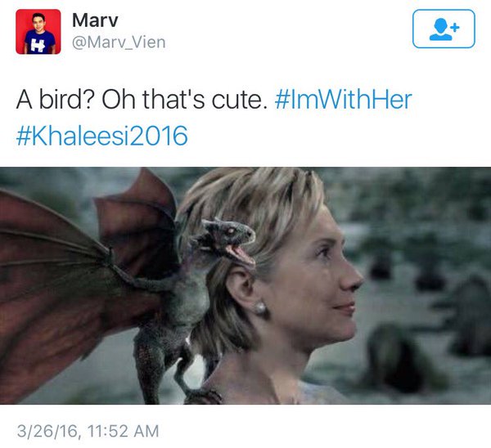491x448 pixels.
Task: Click the follow user icon button
Action: pyautogui.click(x=444, y=29)
